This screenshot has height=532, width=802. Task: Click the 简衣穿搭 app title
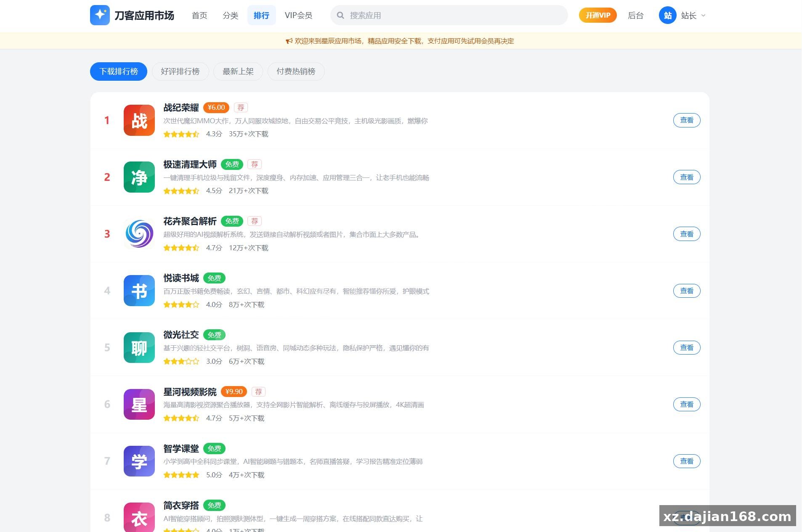tap(181, 506)
